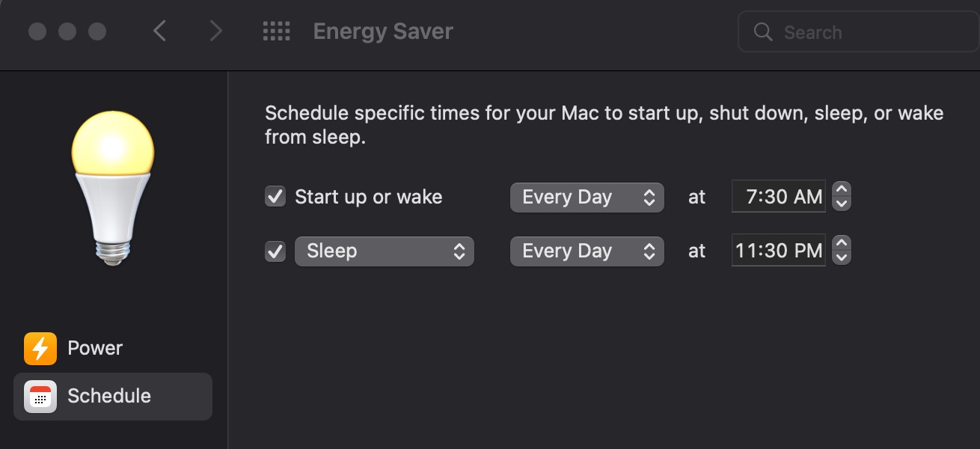Screen dimensions: 980x449
Task: Increase wake time with stepper up arrow
Action: tap(842, 190)
